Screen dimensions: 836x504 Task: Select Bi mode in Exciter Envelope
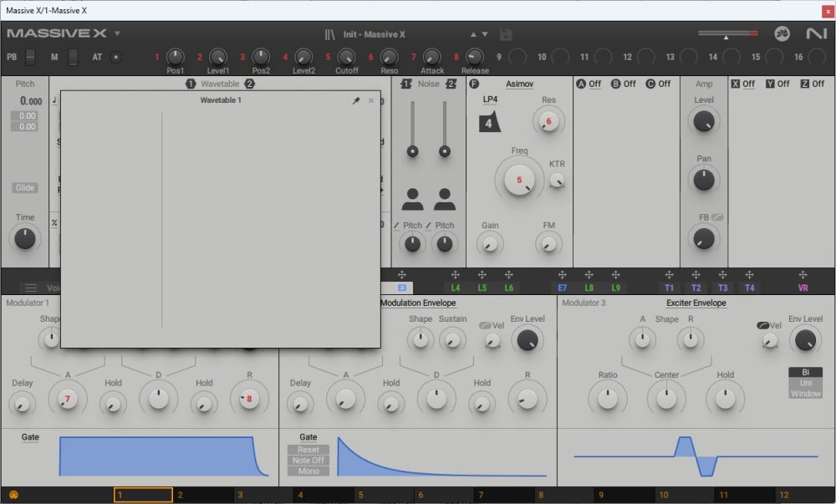(x=805, y=372)
